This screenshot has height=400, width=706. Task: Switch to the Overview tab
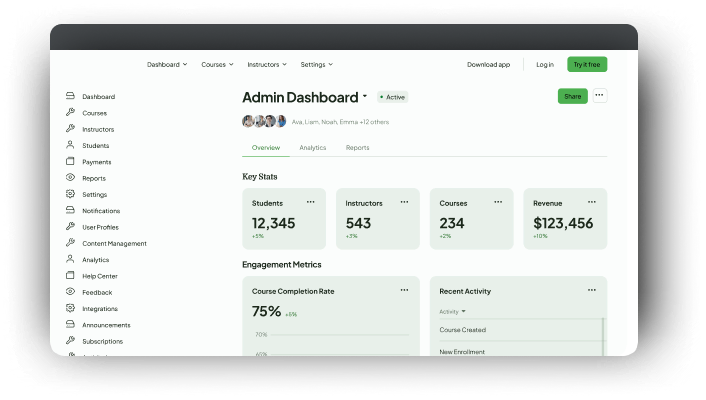266,148
